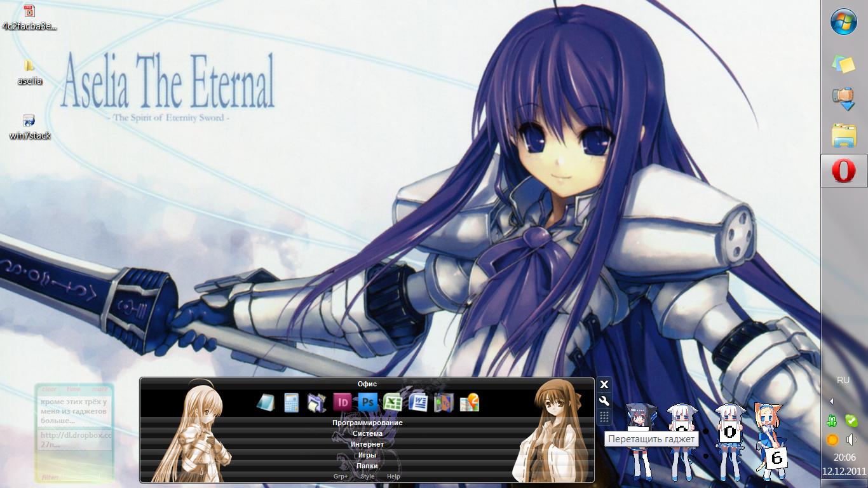Click the orange circle tray icon
This screenshot has width=868, height=488.
pyautogui.click(x=832, y=440)
